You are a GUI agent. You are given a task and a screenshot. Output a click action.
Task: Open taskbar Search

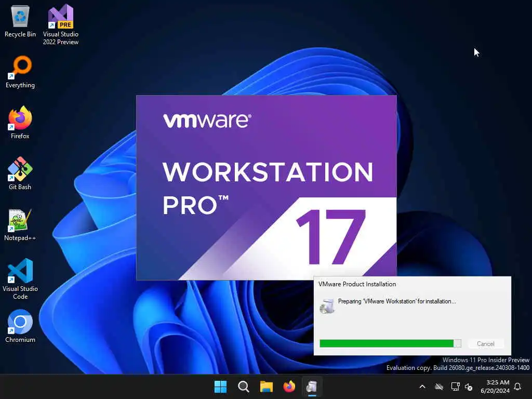point(243,387)
